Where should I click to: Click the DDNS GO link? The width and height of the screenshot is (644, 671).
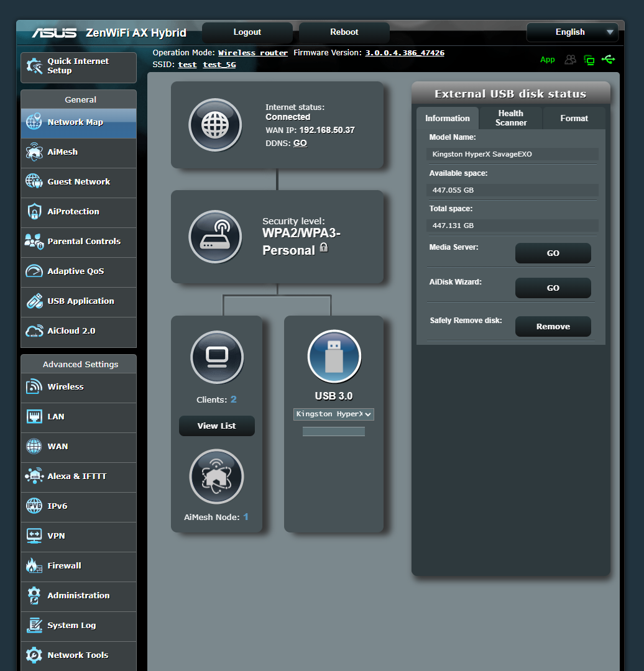tap(300, 143)
